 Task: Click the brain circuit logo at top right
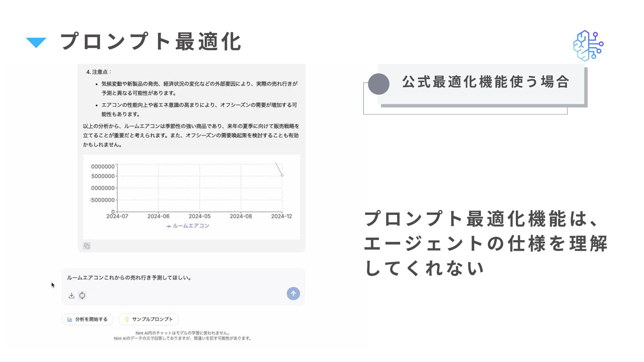tap(588, 46)
